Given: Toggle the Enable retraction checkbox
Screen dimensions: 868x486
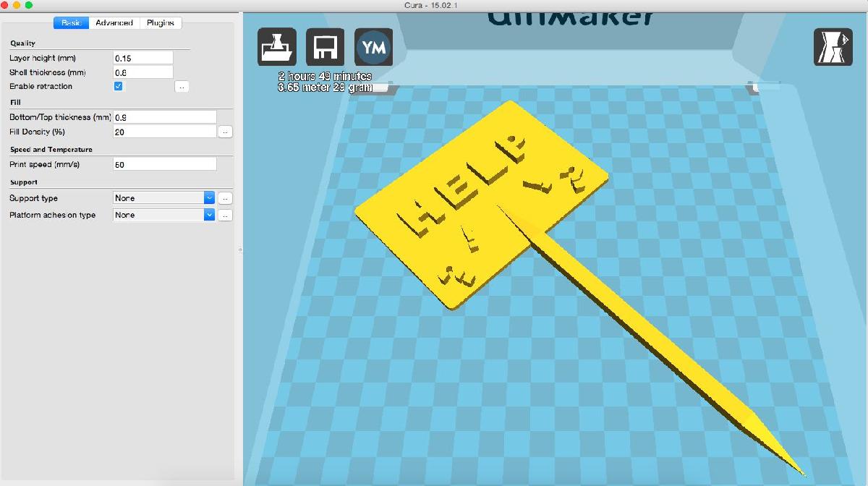Looking at the screenshot, I should [119, 87].
